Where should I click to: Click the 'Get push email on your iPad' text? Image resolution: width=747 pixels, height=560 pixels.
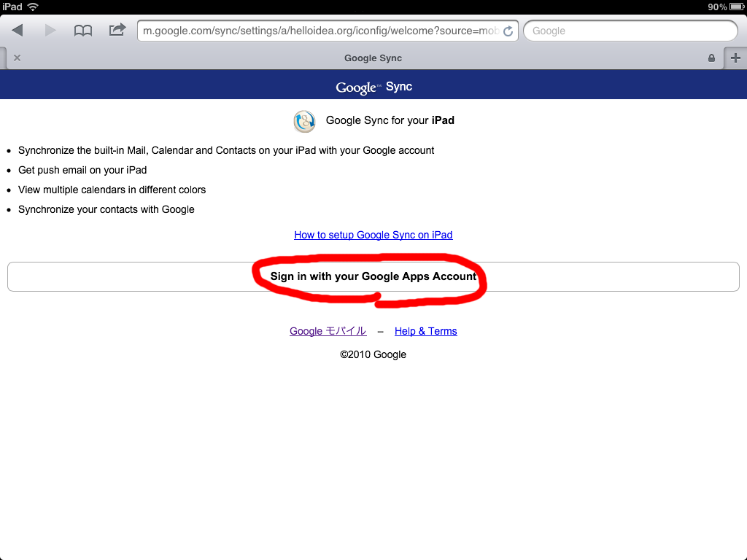[82, 170]
